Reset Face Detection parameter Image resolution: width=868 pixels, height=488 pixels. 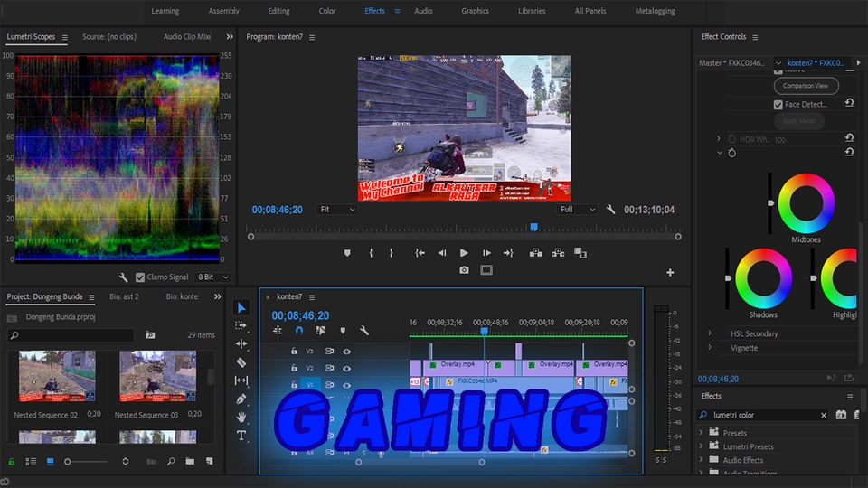849,103
